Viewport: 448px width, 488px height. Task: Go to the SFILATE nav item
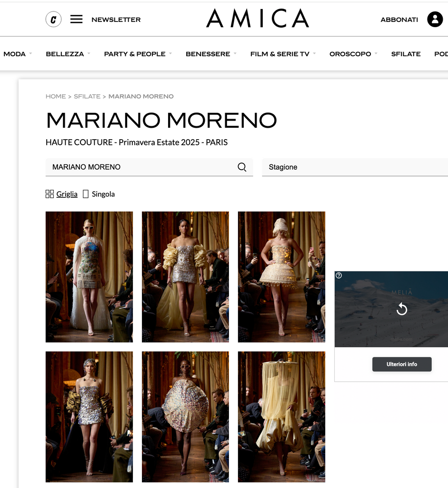click(x=406, y=54)
